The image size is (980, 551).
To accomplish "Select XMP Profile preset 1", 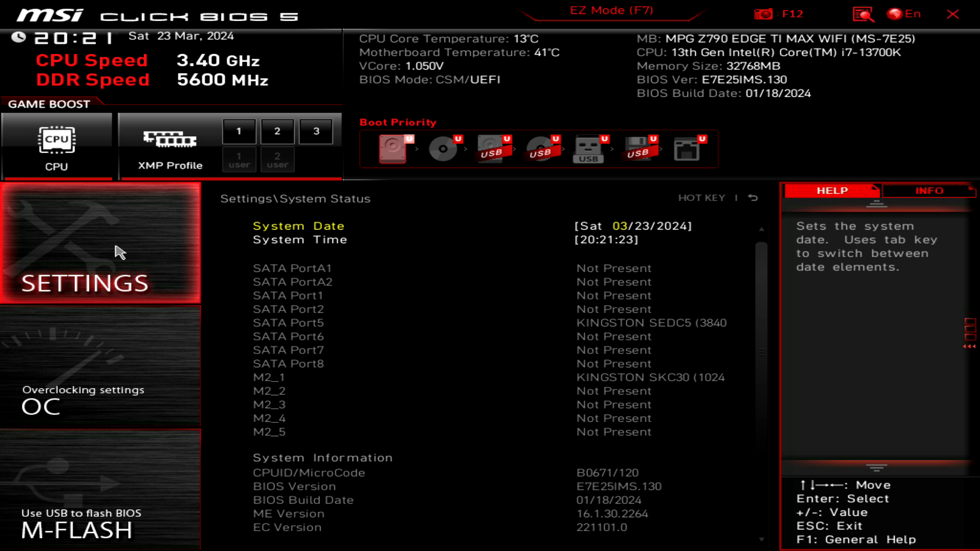I will tap(239, 131).
